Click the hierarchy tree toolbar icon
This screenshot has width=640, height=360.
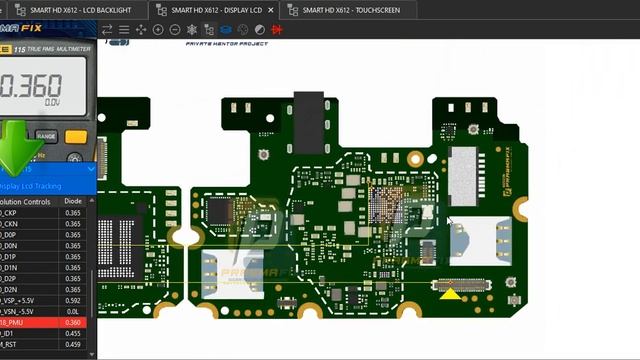point(209,29)
